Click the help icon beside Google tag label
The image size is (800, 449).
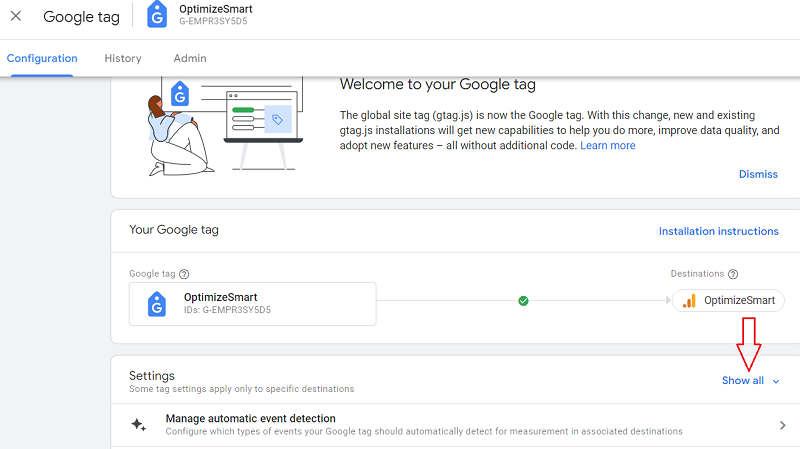184,274
